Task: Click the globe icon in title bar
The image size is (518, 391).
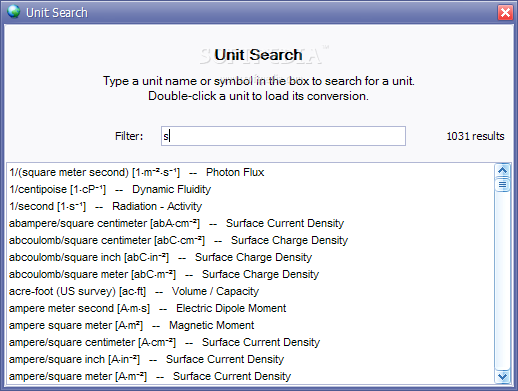Action: pyautogui.click(x=13, y=12)
